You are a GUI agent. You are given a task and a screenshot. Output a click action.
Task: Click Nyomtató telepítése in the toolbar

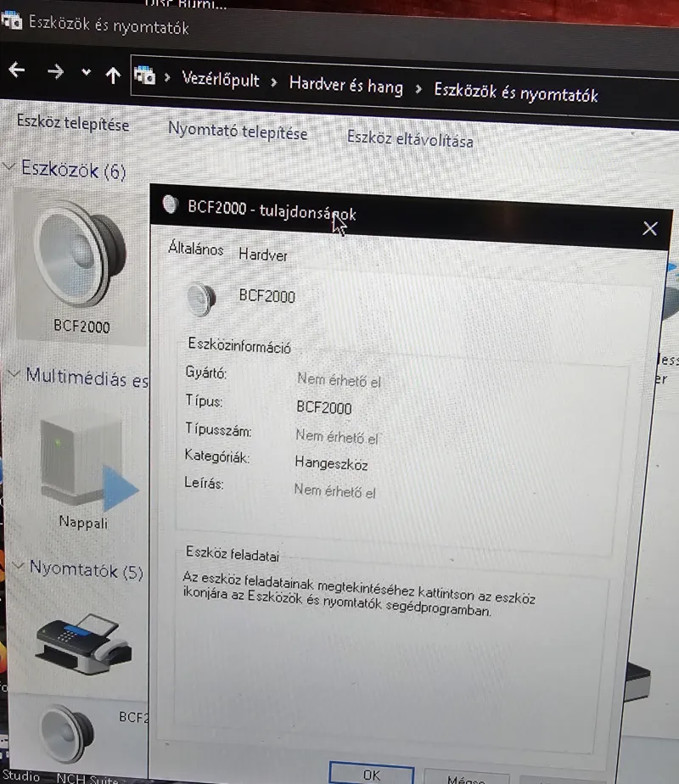coord(238,132)
